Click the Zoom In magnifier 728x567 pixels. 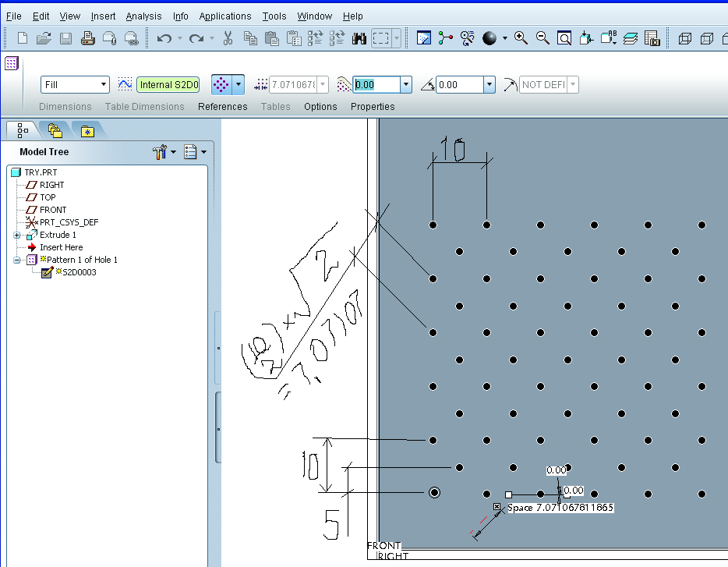tap(521, 38)
